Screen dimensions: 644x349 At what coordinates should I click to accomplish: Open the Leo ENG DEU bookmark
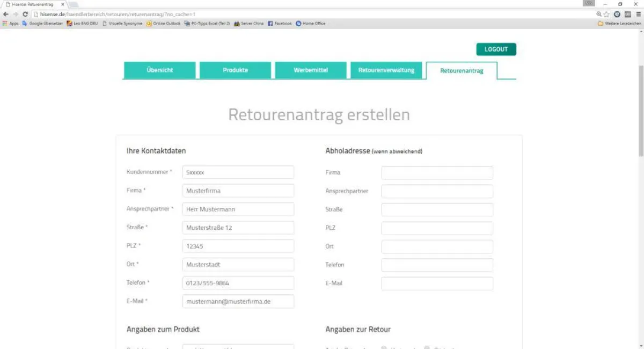86,24
